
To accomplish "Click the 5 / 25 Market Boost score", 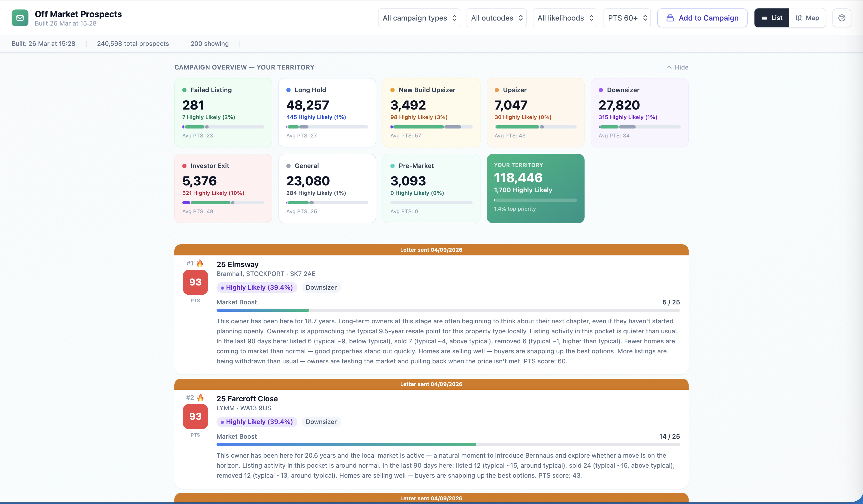I will click(x=671, y=302).
